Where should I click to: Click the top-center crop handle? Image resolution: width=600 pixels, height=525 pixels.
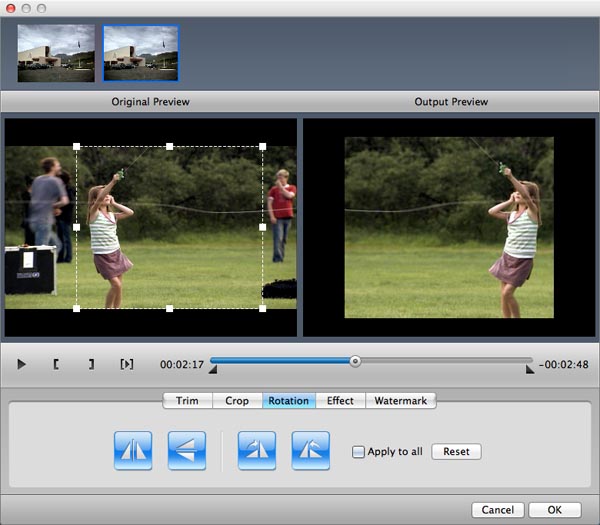[x=170, y=147]
